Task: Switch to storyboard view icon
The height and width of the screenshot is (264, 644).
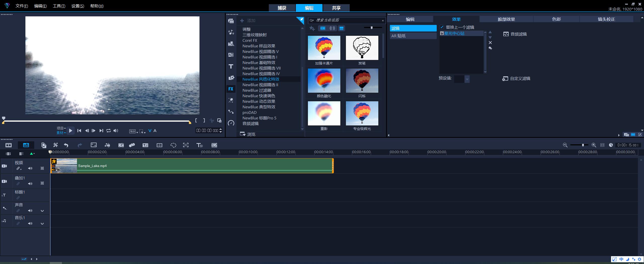Action: pos(9,145)
